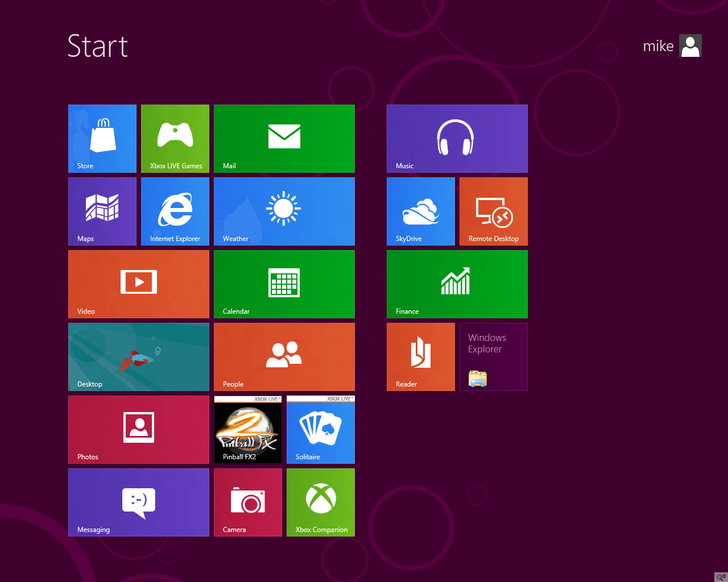Launch the Camera app
This screenshot has height=582, width=728.
point(248,502)
